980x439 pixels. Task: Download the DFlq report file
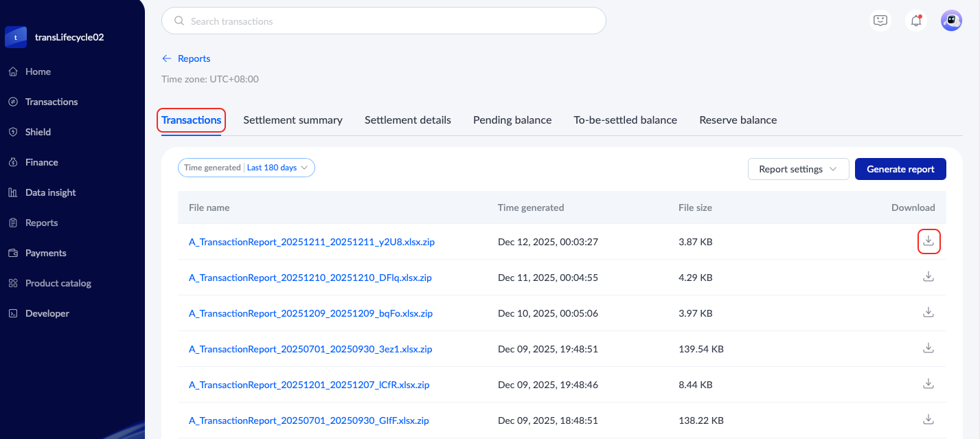(x=928, y=277)
